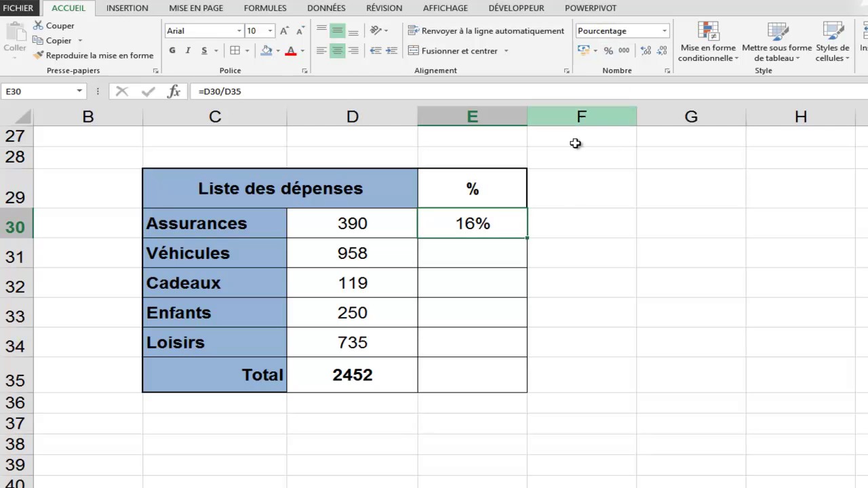This screenshot has width=868, height=488.
Task: Open the Pourcentage number format dropdown
Action: pyautogui.click(x=663, y=30)
